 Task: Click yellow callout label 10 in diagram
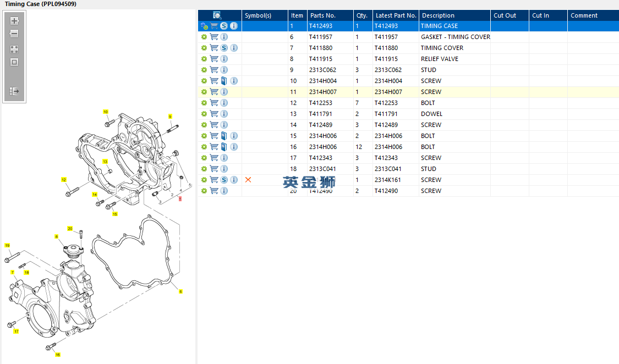point(106,112)
